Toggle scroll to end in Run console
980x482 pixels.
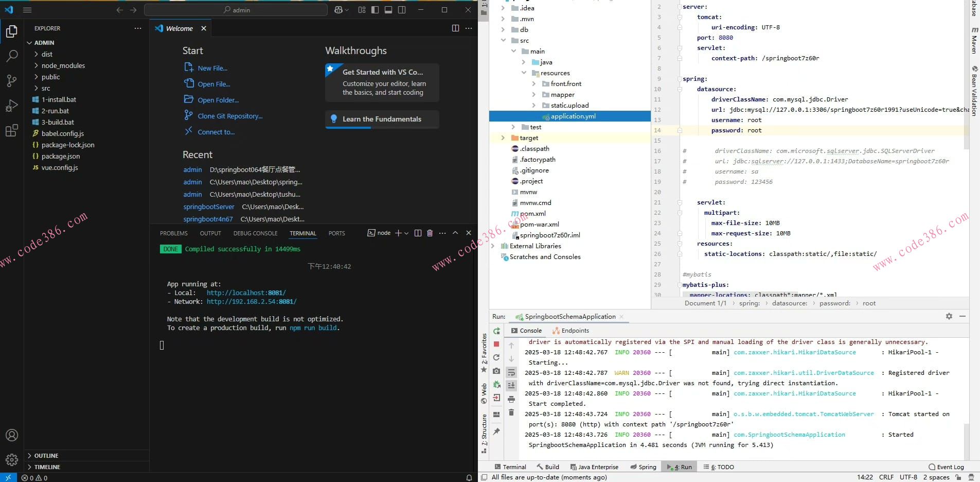point(511,385)
